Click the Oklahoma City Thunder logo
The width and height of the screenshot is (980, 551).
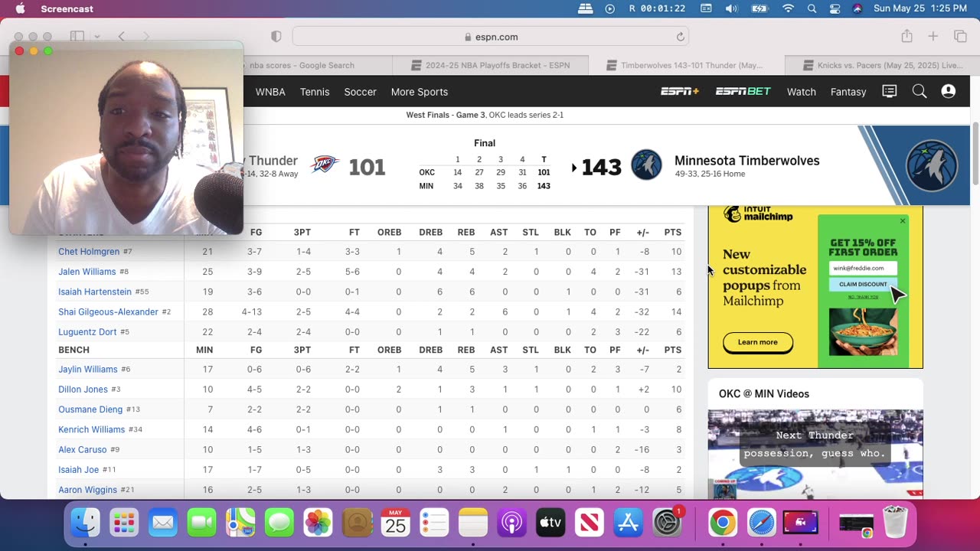pyautogui.click(x=324, y=165)
